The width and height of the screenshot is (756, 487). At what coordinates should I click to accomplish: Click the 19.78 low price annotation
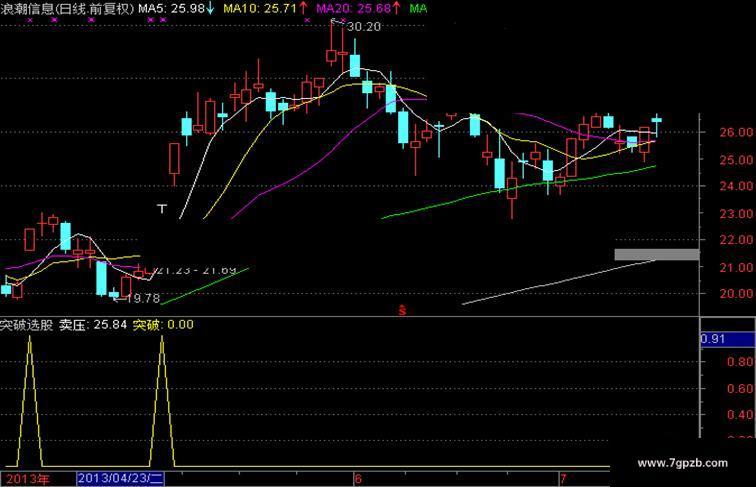tap(143, 298)
